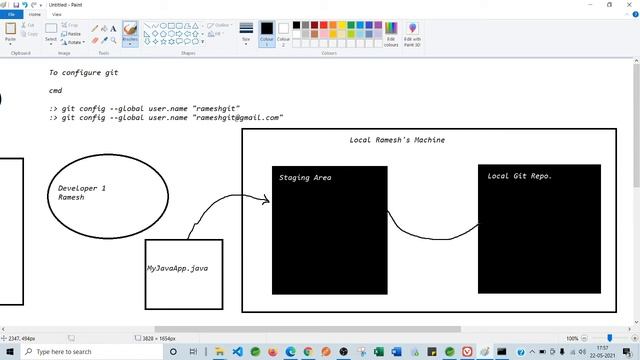
Task: Open the shape Outline dropdown
Action: (219, 25)
